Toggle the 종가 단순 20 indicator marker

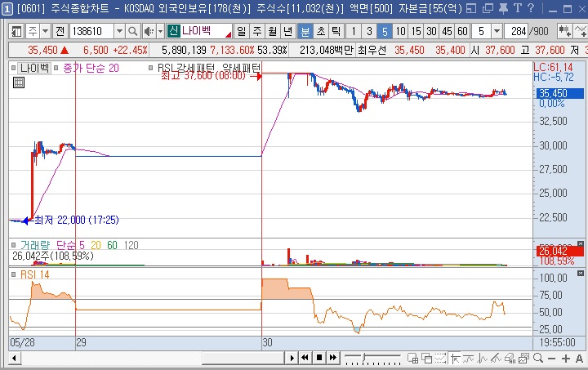(x=56, y=69)
